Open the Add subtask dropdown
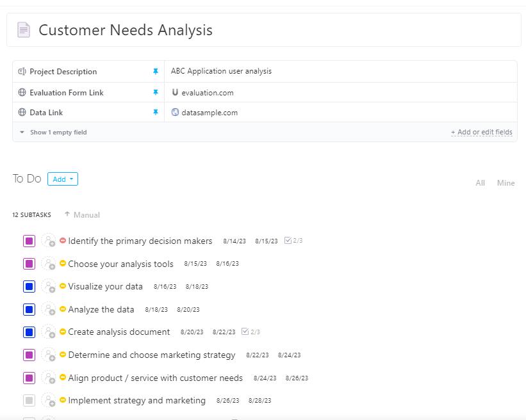Viewport: 526px width, 420px height. pos(62,179)
